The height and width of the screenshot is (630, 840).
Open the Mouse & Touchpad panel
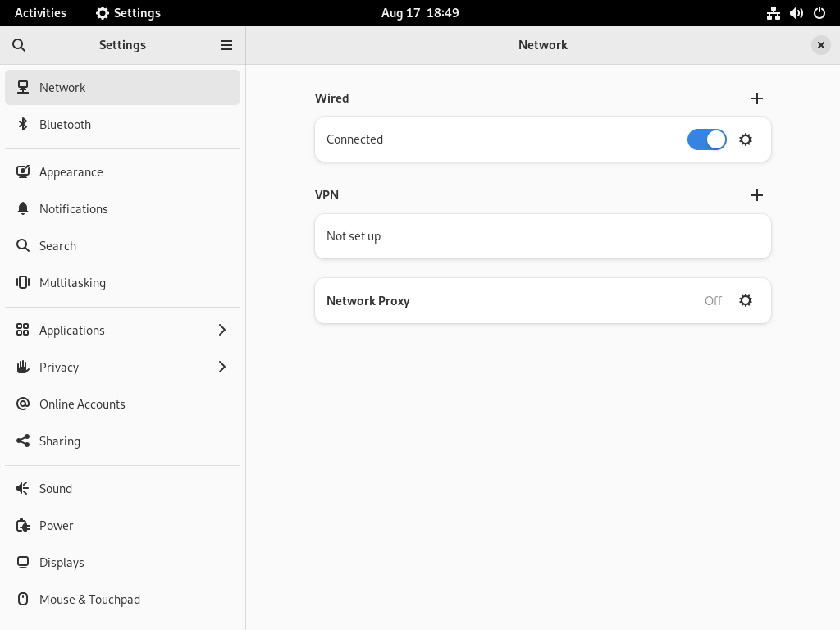(x=123, y=599)
